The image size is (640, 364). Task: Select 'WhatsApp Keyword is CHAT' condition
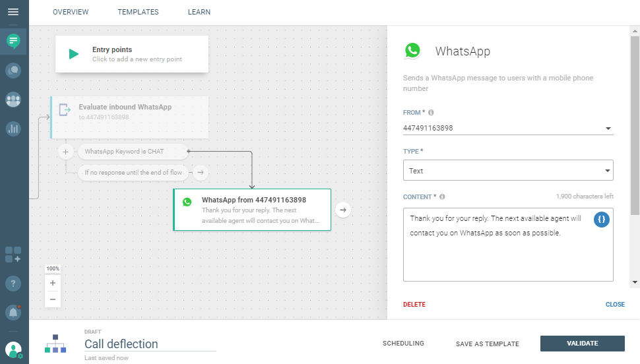coord(133,152)
